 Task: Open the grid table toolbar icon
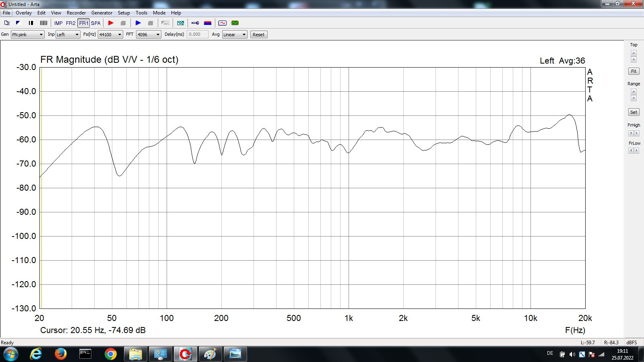tap(44, 23)
